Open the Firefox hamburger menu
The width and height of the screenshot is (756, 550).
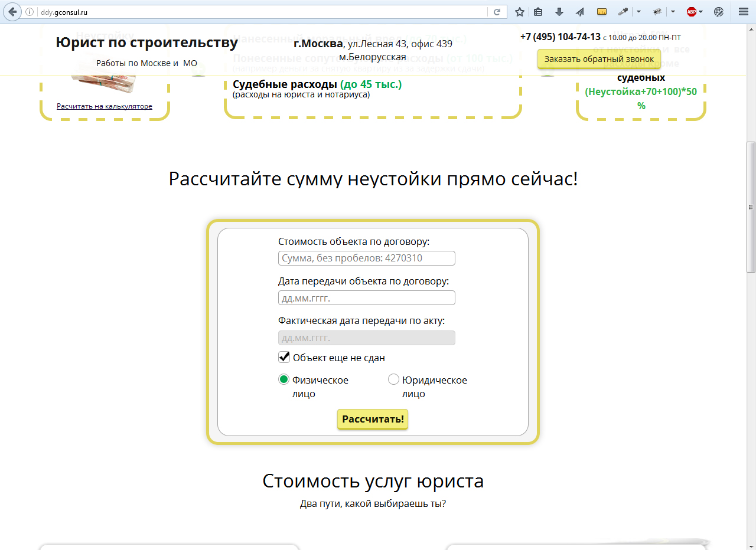tap(744, 12)
